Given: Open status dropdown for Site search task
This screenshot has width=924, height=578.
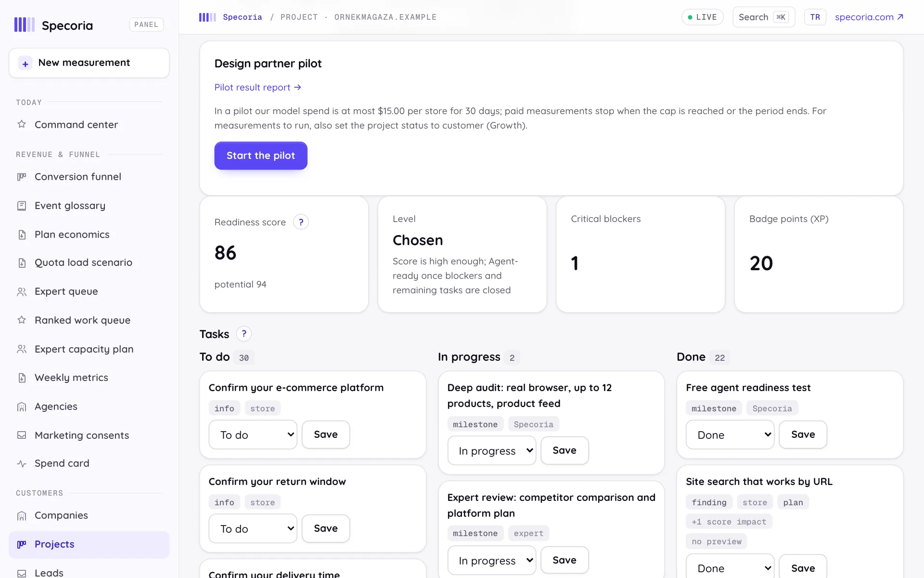Looking at the screenshot, I should 730,566.
